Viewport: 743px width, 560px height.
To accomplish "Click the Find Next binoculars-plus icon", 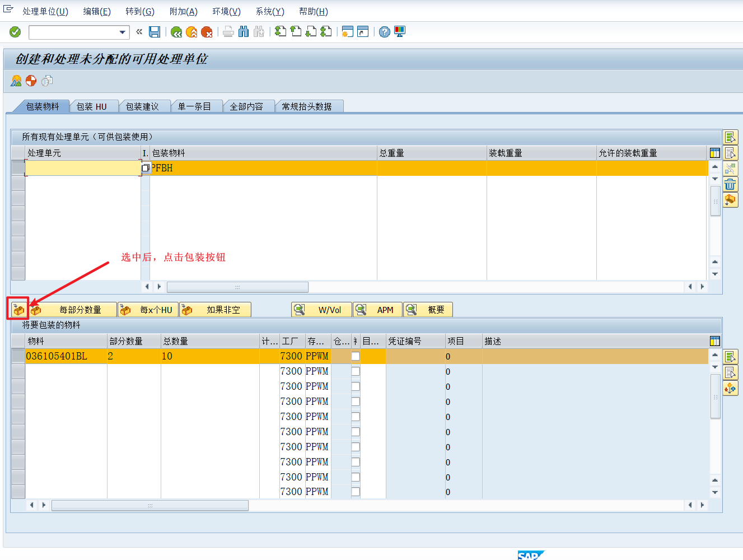I will click(x=259, y=32).
